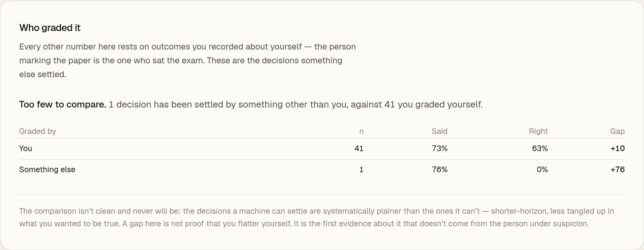This screenshot has height=250, width=644.
Task: Select the 'Graded by' column header
Action: 38,131
